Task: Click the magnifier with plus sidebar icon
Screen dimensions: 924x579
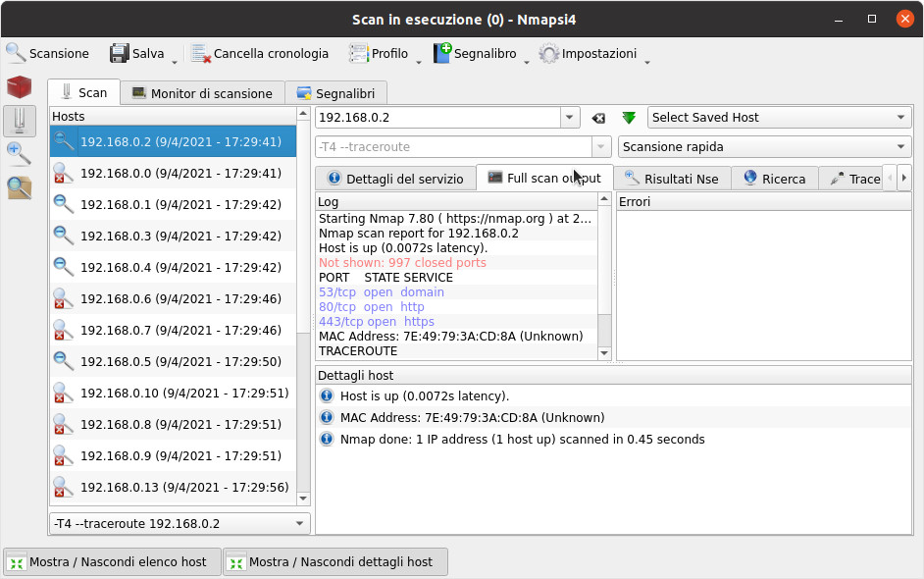Action: pyautogui.click(x=19, y=154)
